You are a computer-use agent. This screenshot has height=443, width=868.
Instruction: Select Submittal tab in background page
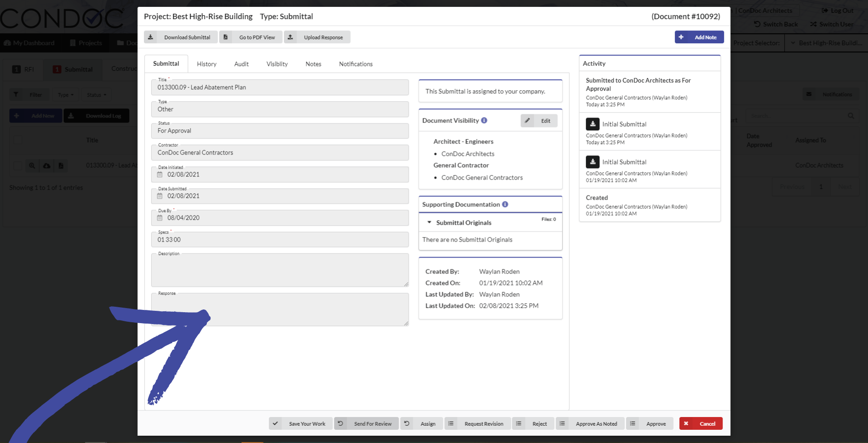(73, 69)
